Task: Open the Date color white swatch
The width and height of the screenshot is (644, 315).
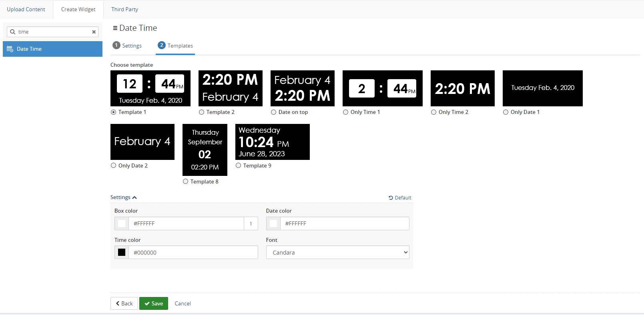Action: click(273, 223)
